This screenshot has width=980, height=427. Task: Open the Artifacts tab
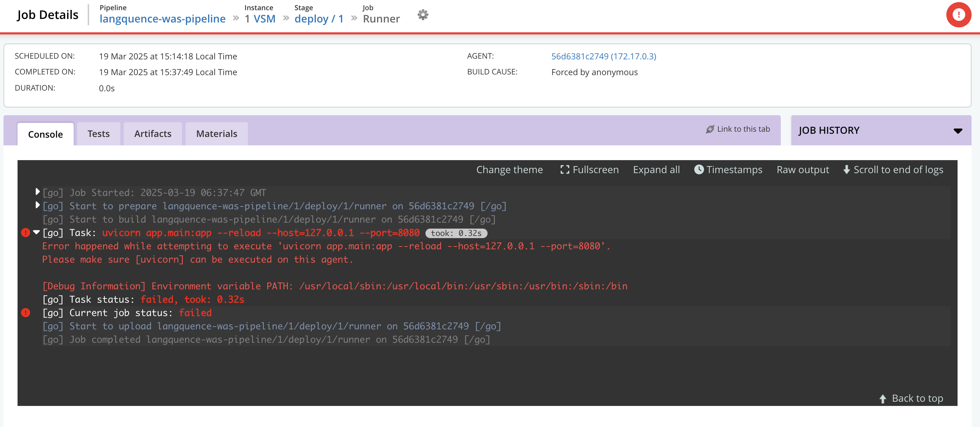click(x=153, y=134)
